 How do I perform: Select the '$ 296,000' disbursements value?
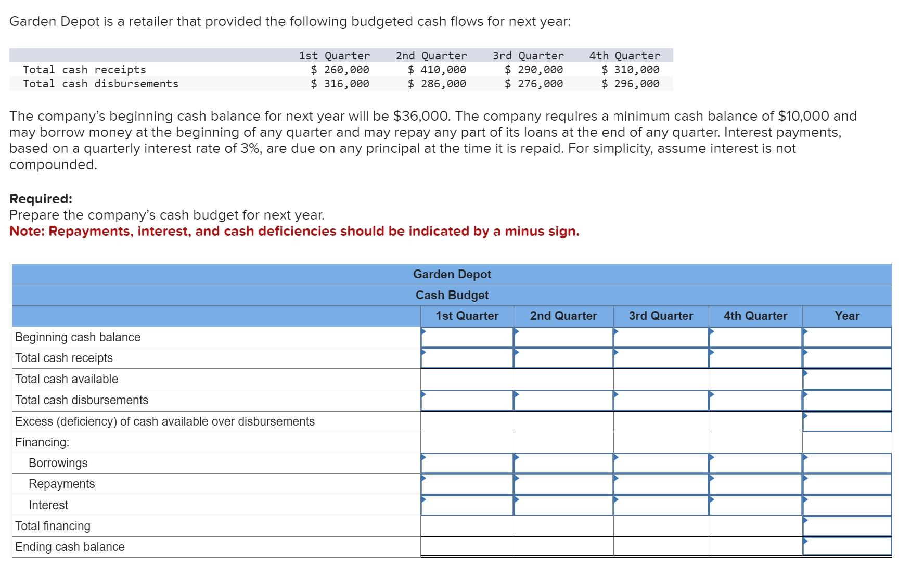click(x=631, y=84)
